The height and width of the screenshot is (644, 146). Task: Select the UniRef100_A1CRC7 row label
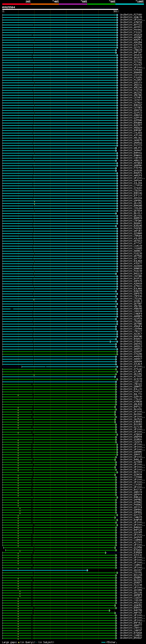tap(131, 334)
